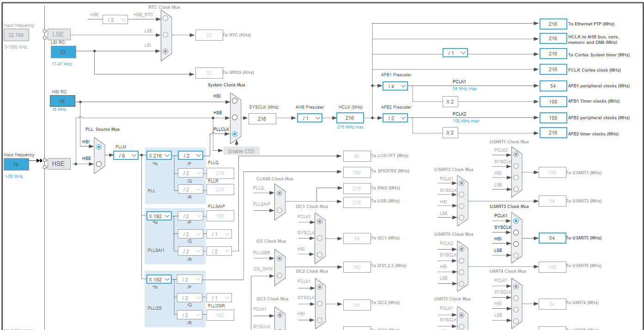Image resolution: width=644 pixels, height=330 pixels.
Task: Select HSI as the PLL source
Action: (x=98, y=147)
